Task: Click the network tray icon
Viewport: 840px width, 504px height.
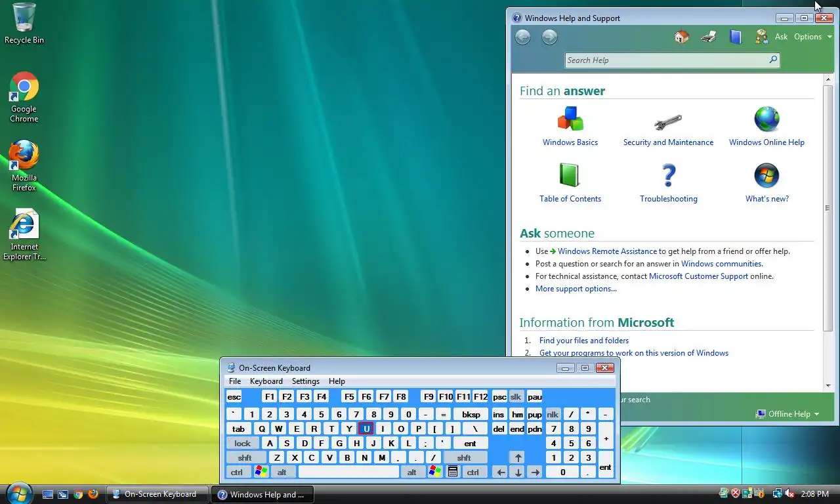Action: (777, 493)
